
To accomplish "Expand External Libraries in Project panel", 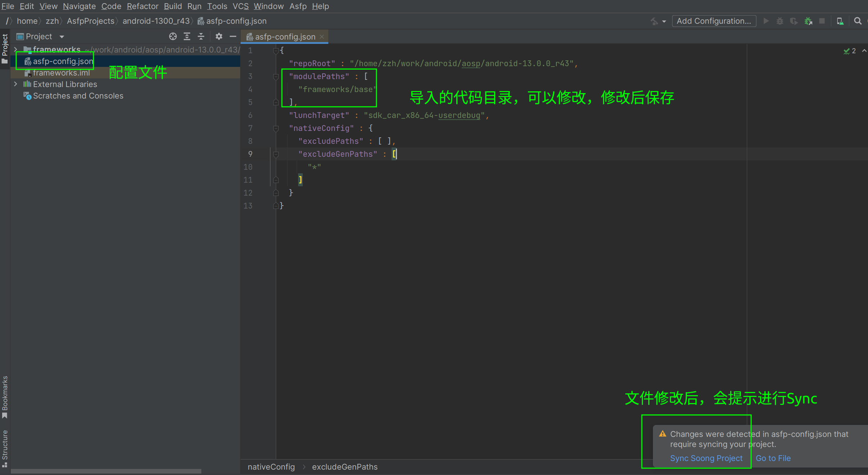I will pyautogui.click(x=15, y=84).
